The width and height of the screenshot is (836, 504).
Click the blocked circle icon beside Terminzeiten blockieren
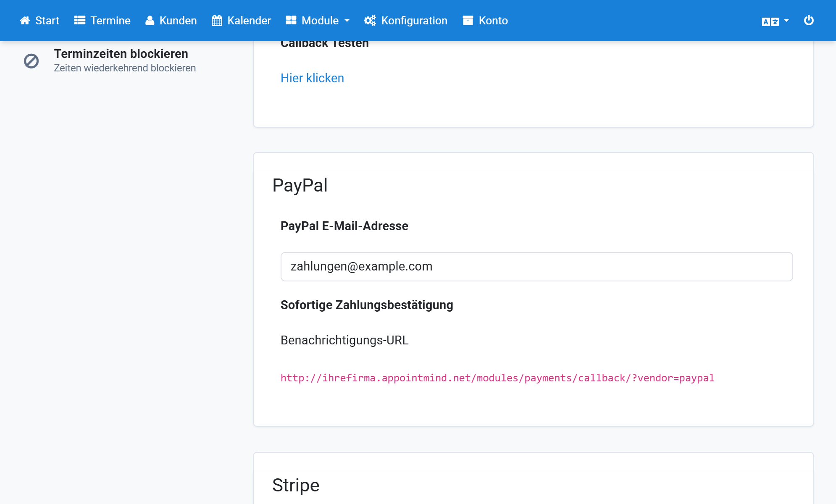tap(31, 61)
